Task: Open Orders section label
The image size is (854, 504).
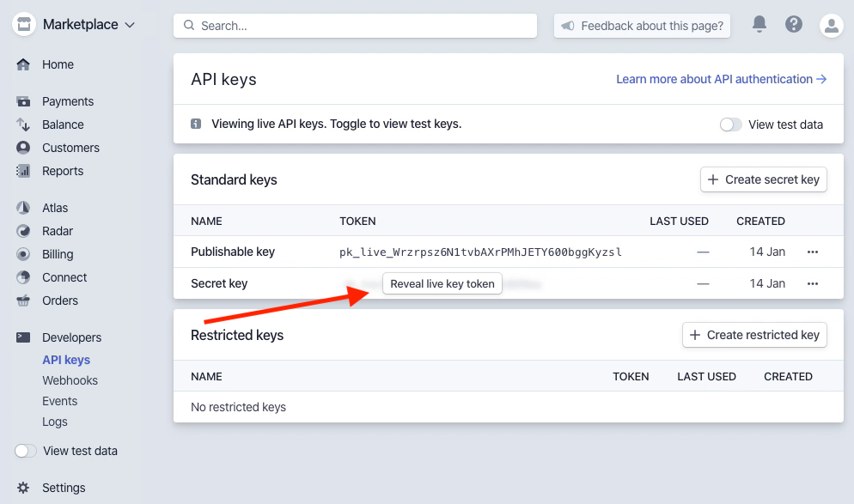Action: tap(60, 301)
